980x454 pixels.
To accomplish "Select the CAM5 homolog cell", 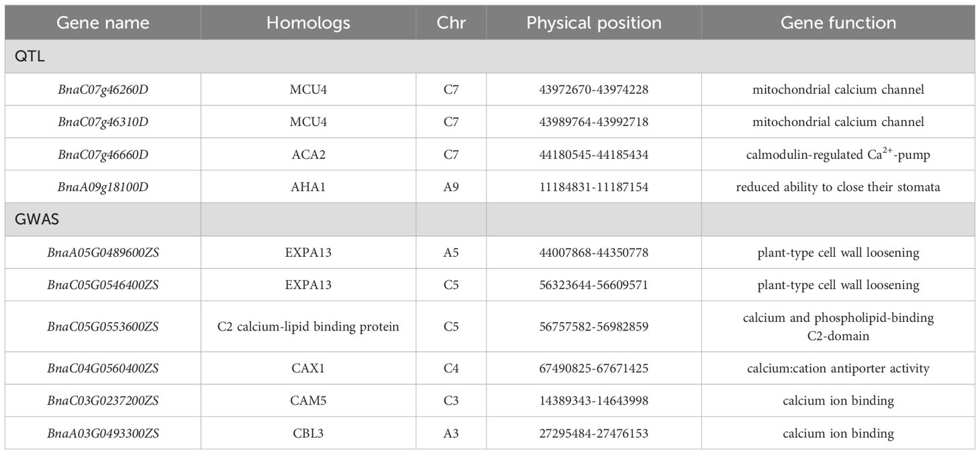I will (x=308, y=401).
